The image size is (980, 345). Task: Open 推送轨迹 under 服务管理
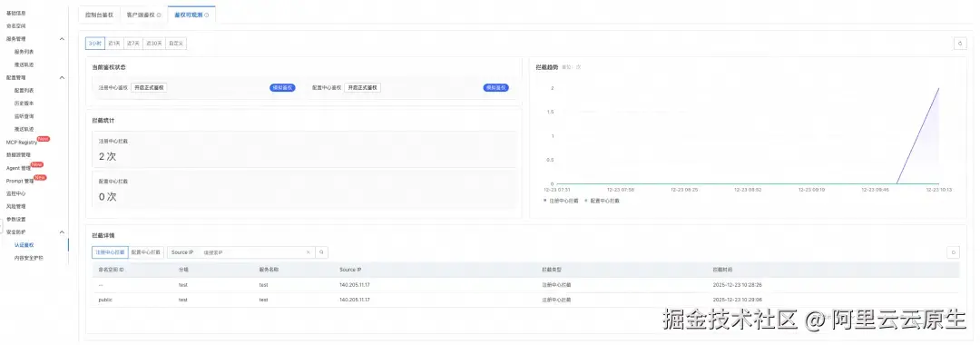24,64
